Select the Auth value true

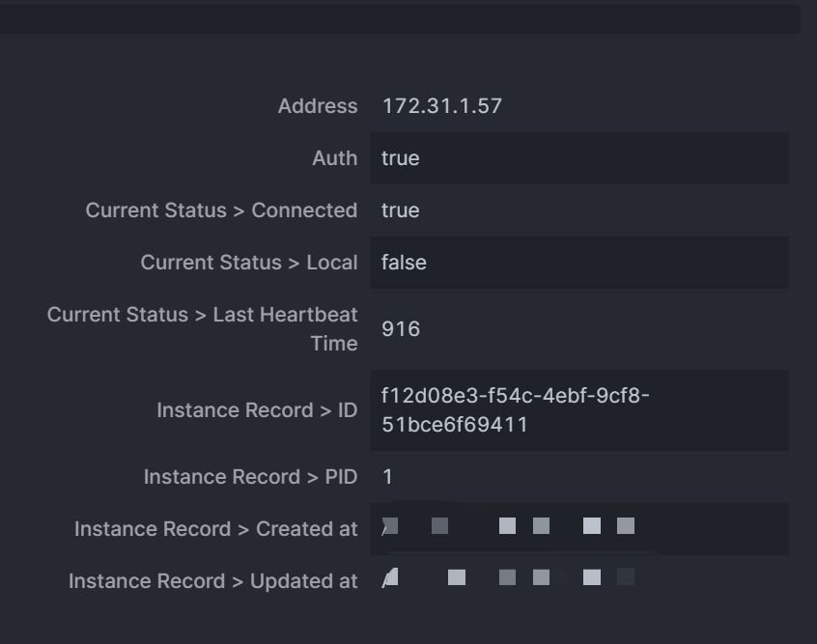tap(400, 158)
